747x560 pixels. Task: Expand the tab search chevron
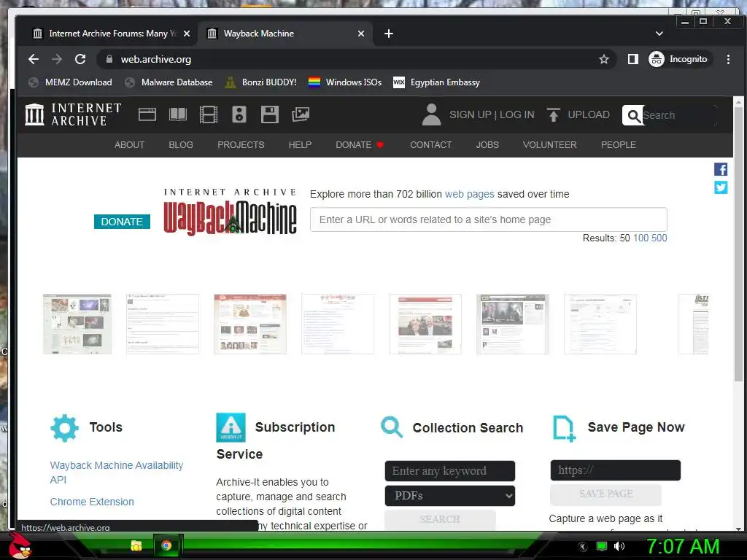659,34
